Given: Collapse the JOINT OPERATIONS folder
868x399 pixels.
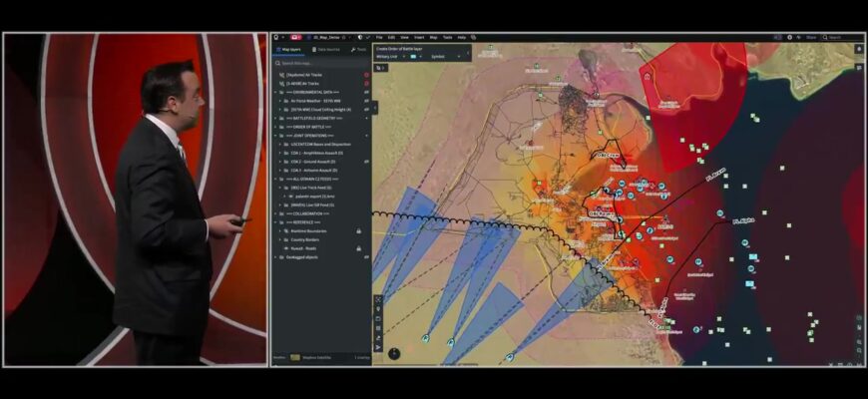Looking at the screenshot, I should [x=275, y=136].
